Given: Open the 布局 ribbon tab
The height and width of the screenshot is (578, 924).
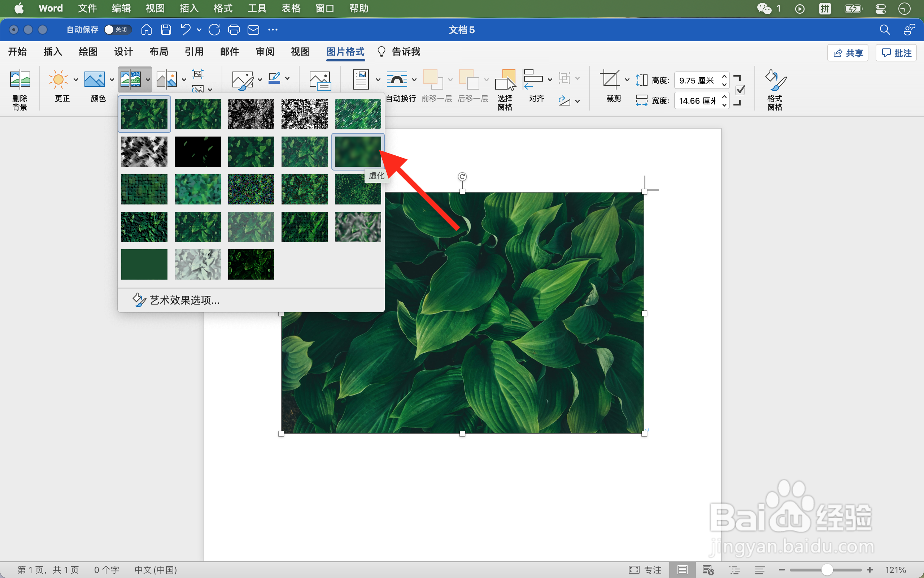Looking at the screenshot, I should [x=159, y=52].
